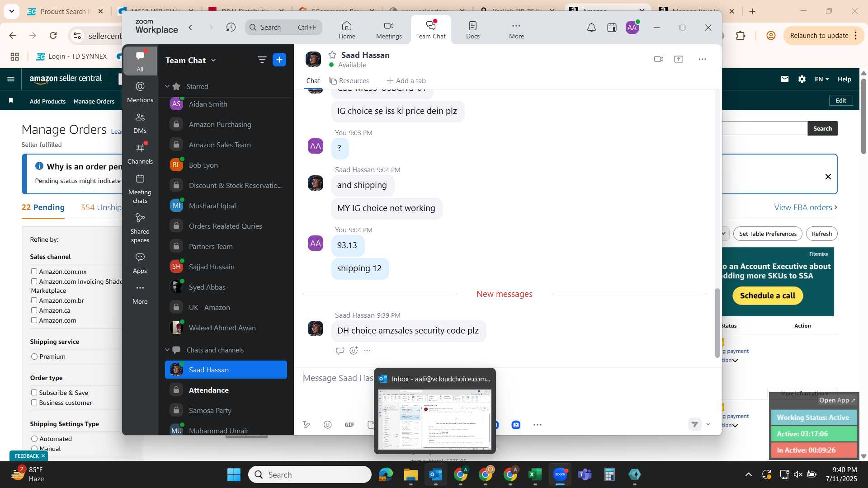The image size is (868, 488).
Task: Switch to Zoom Docs tab
Action: point(473,30)
